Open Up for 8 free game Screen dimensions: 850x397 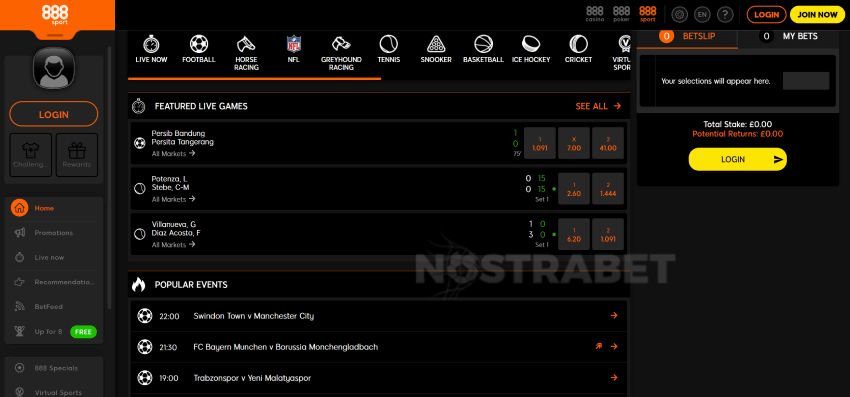[x=53, y=331]
